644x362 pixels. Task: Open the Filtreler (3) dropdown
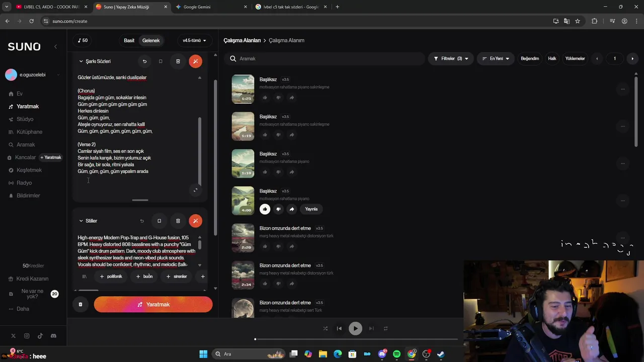[451, 59]
